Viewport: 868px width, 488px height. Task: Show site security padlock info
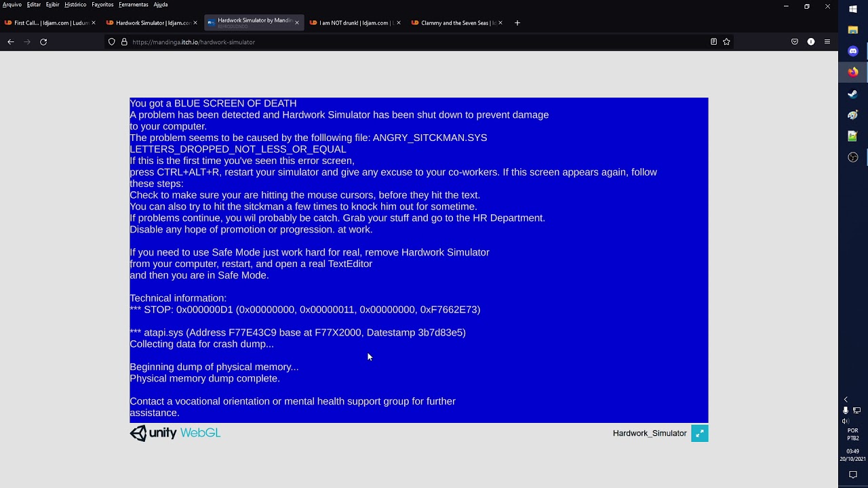[124, 42]
